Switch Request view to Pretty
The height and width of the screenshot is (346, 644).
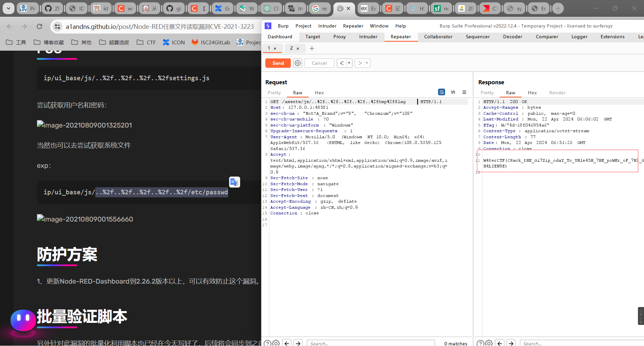pyautogui.click(x=274, y=93)
